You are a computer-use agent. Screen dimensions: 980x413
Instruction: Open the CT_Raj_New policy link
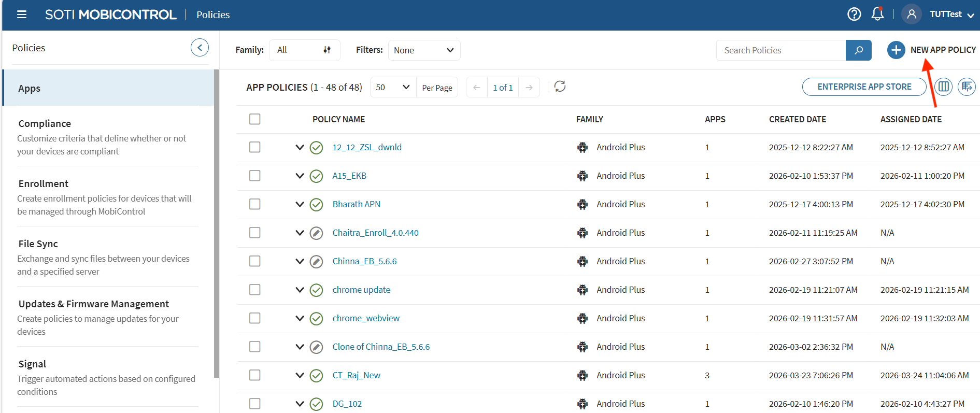[356, 375]
